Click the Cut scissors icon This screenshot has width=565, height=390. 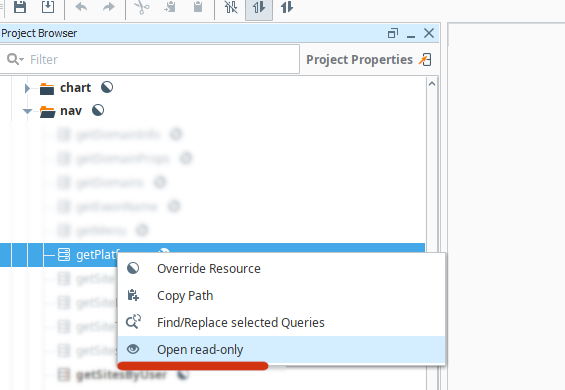point(142,6)
